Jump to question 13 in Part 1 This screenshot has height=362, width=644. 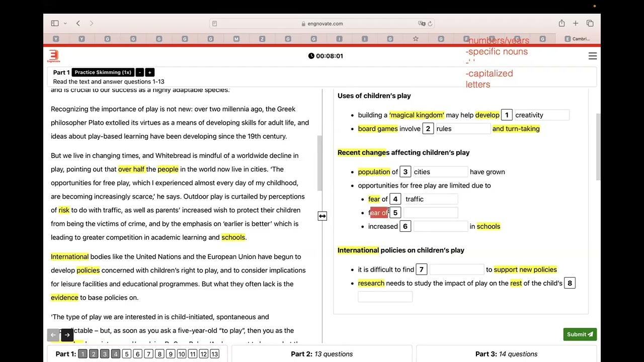pos(214,354)
